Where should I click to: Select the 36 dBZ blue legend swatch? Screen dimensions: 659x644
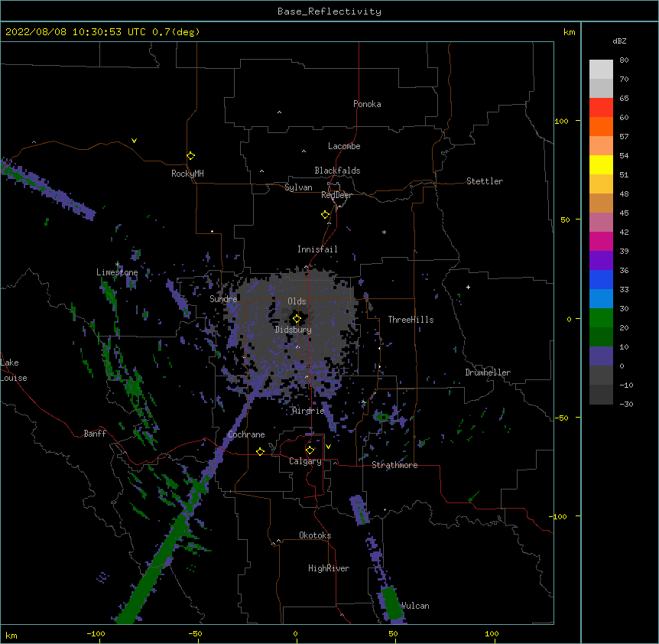(x=601, y=279)
